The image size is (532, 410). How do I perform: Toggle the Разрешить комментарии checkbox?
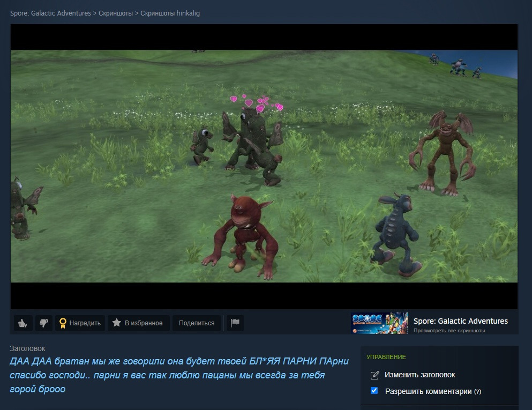374,391
